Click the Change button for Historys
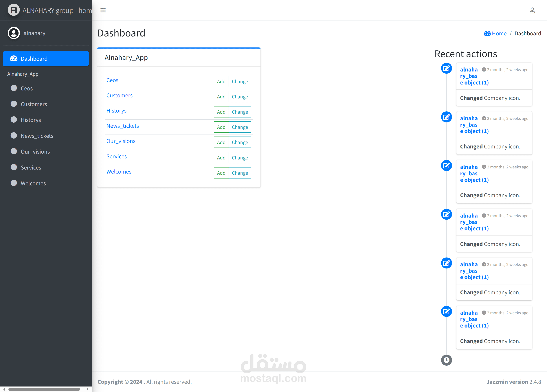Image resolution: width=547 pixels, height=392 pixels. (x=240, y=112)
